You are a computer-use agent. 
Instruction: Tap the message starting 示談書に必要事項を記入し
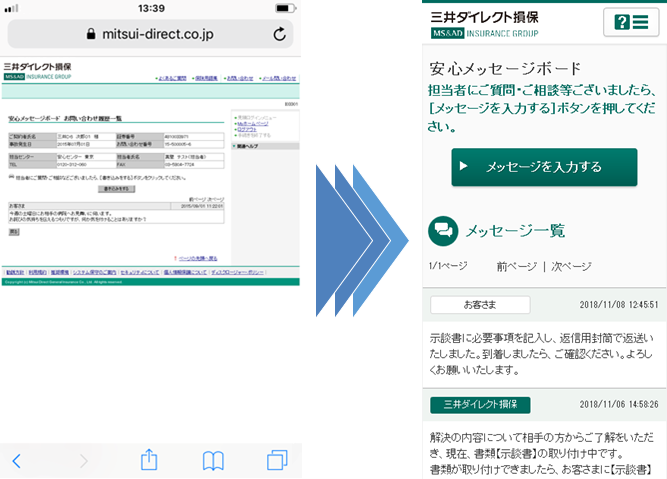tap(541, 354)
